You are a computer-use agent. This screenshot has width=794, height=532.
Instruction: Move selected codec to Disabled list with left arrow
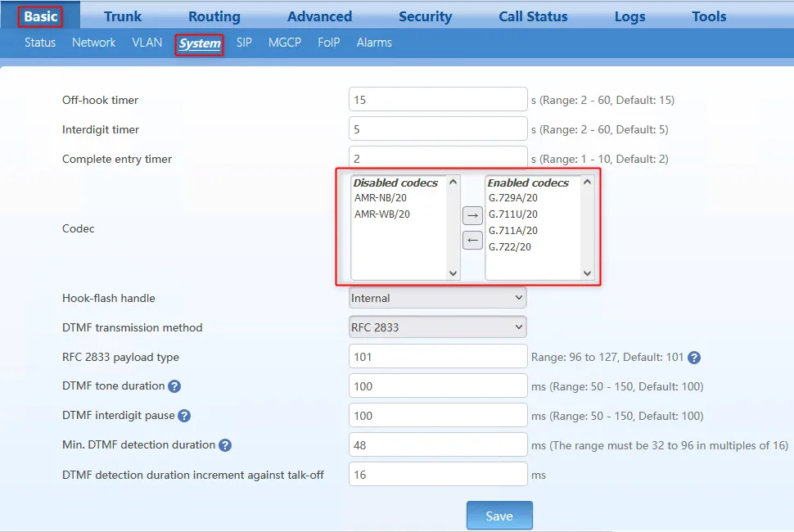472,240
